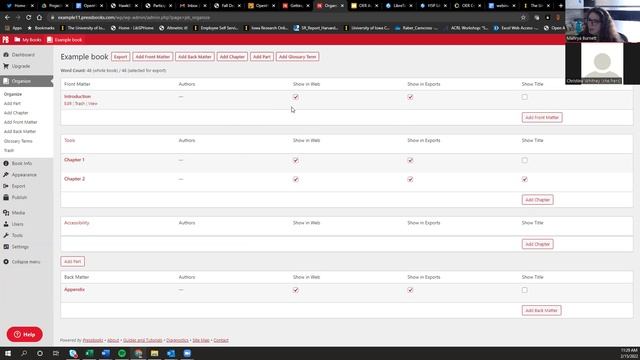Screen dimensions: 640x360
Task: Open the Windows Start menu
Action: point(8,353)
